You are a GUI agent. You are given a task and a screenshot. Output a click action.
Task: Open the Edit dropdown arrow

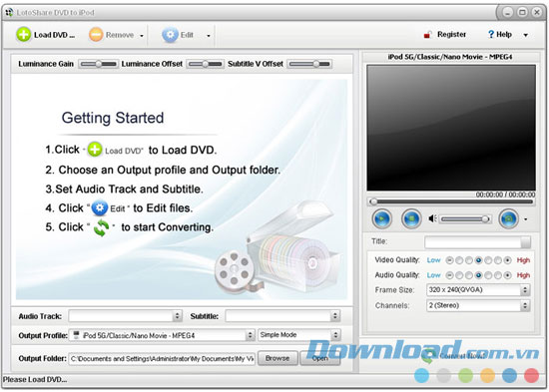tap(209, 35)
